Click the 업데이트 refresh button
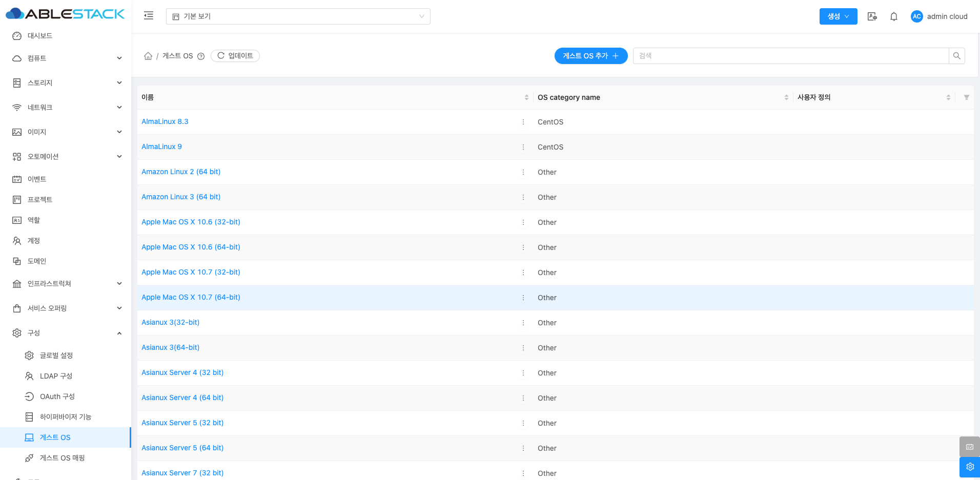 (235, 56)
